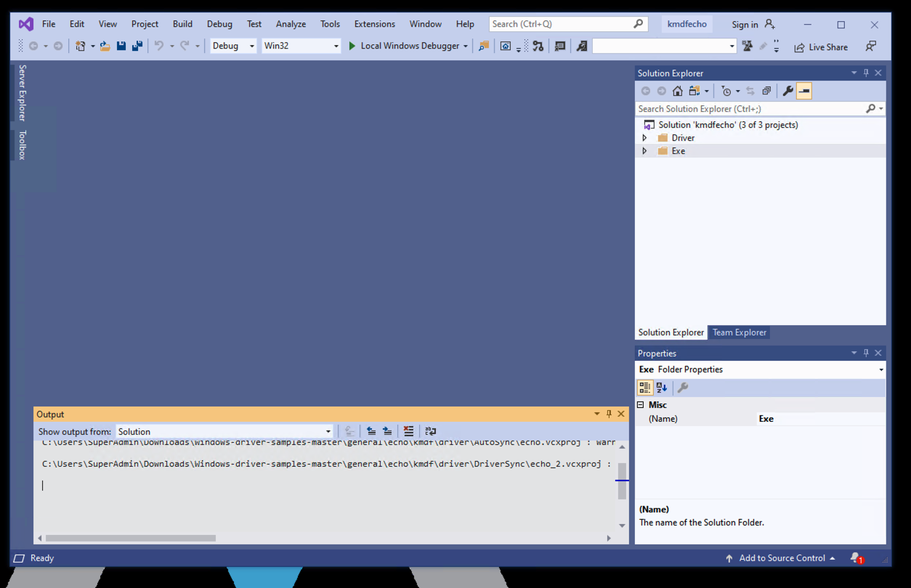The image size is (911, 588).
Task: Open the Exe Folder Properties object dropdown
Action: point(881,369)
